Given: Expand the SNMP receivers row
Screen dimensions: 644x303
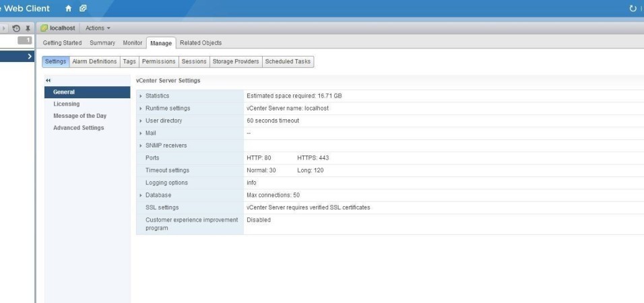Looking at the screenshot, I should 141,145.
